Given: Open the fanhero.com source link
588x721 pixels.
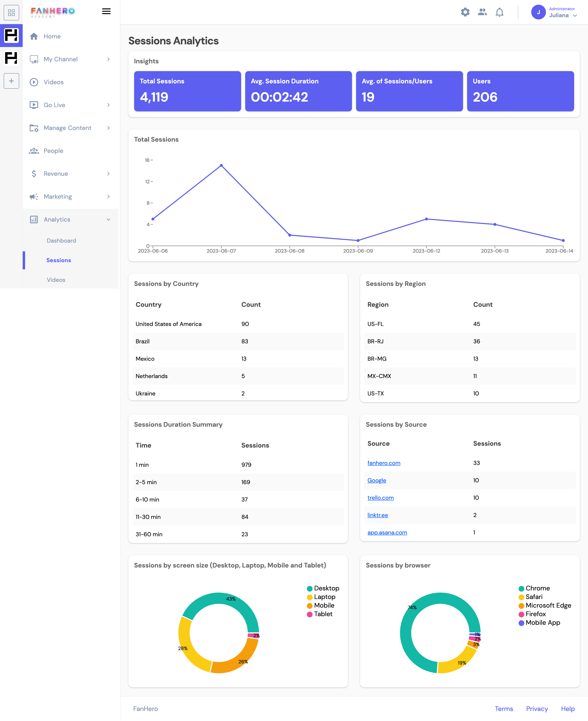Looking at the screenshot, I should [384, 463].
